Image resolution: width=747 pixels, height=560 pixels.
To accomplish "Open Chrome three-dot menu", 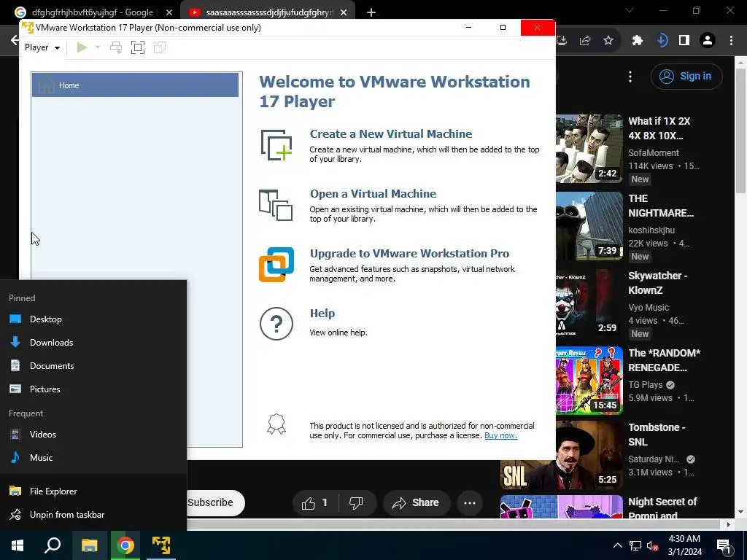I will pos(731,41).
